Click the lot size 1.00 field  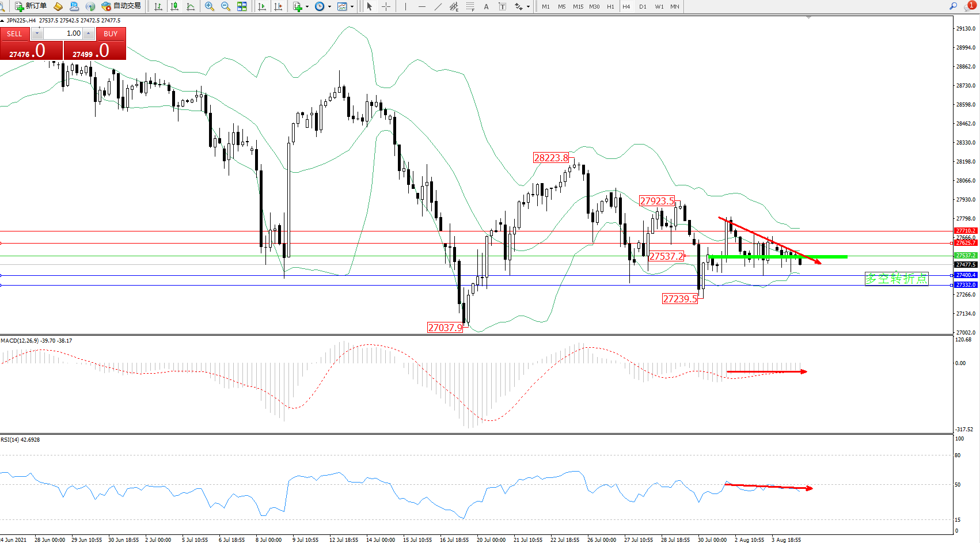tap(63, 33)
